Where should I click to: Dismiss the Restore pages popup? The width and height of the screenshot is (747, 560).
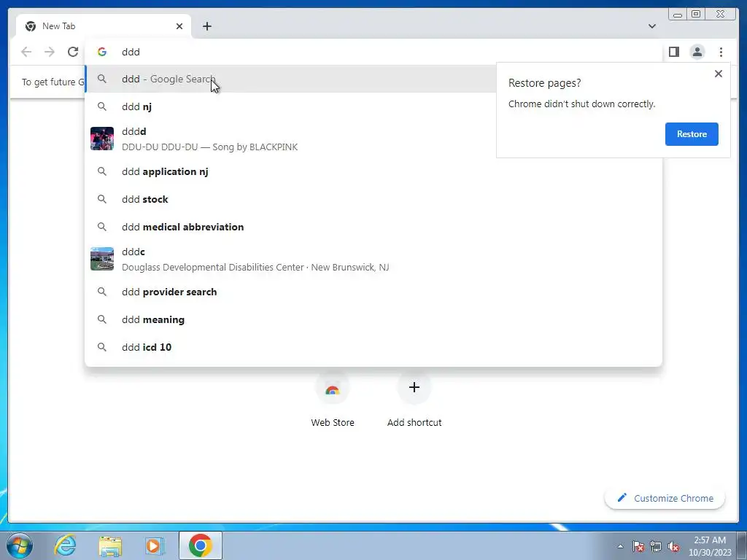[x=719, y=74]
